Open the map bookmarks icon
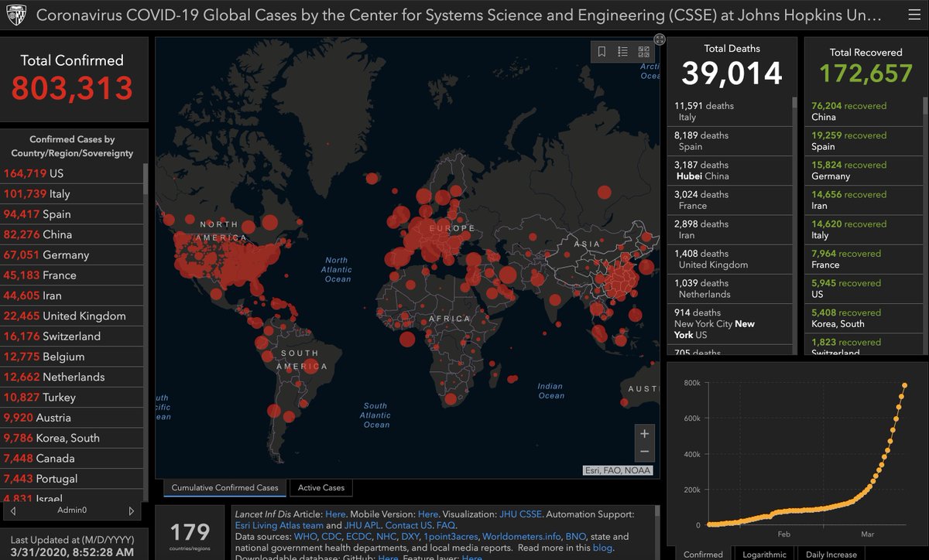 [602, 52]
